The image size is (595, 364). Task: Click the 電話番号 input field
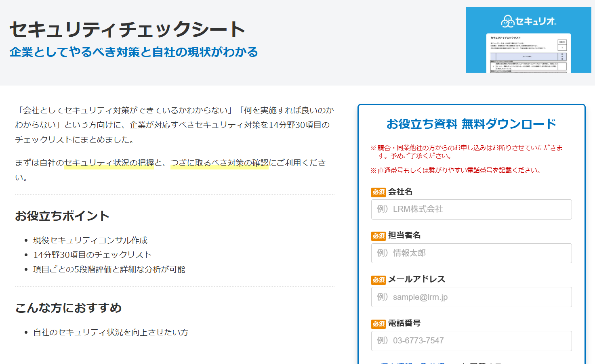pos(471,341)
